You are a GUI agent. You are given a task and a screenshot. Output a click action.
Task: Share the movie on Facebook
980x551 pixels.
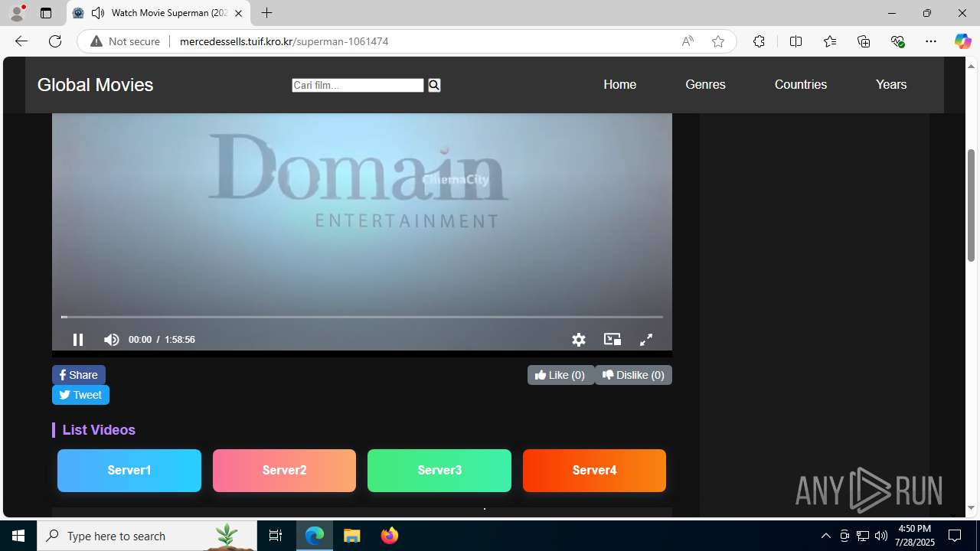point(79,375)
